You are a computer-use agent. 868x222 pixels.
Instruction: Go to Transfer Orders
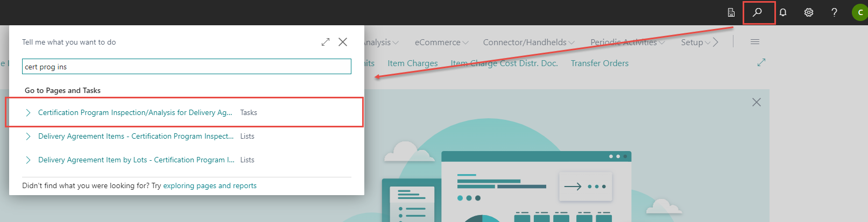599,63
